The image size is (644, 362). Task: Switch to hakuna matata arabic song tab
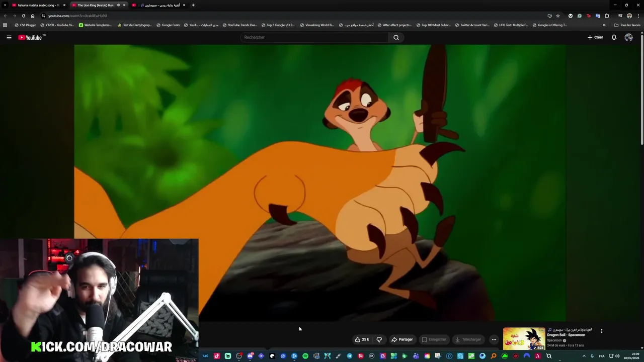click(39, 5)
